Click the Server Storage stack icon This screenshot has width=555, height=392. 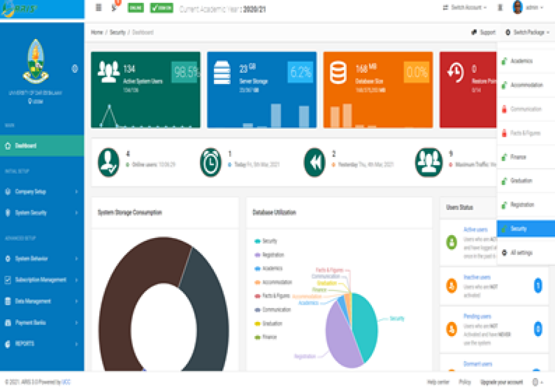(x=222, y=72)
